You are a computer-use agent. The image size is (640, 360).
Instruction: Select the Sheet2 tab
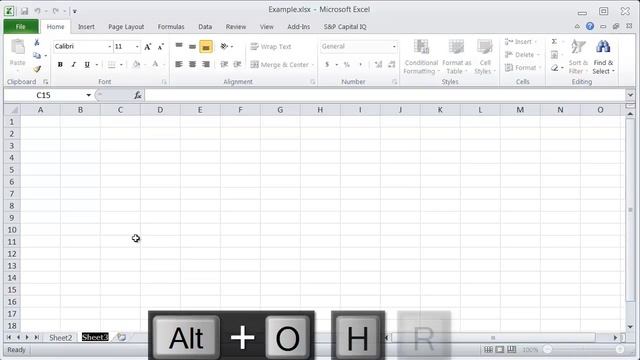click(60, 338)
